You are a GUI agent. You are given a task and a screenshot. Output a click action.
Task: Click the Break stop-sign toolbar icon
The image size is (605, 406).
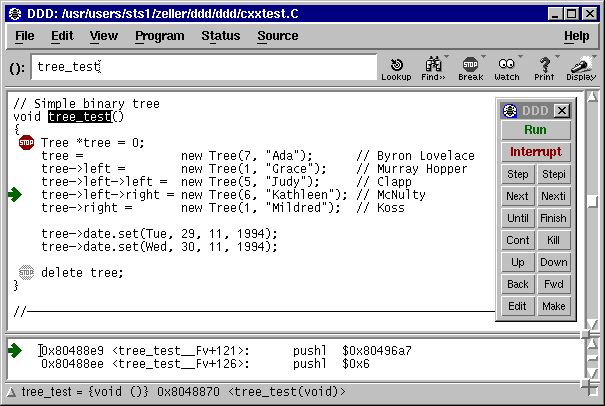[x=470, y=64]
